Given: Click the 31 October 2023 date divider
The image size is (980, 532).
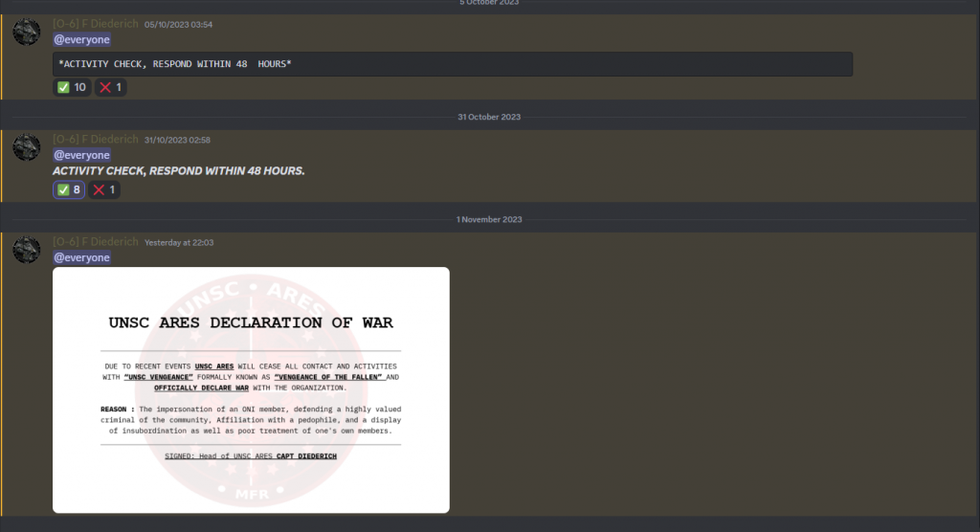Looking at the screenshot, I should 489,117.
